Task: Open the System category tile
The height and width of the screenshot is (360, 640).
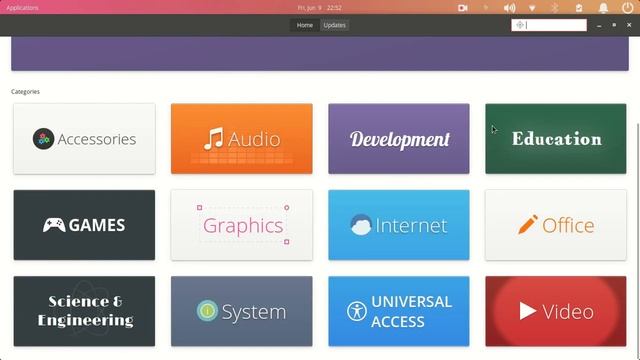Action: click(242, 311)
